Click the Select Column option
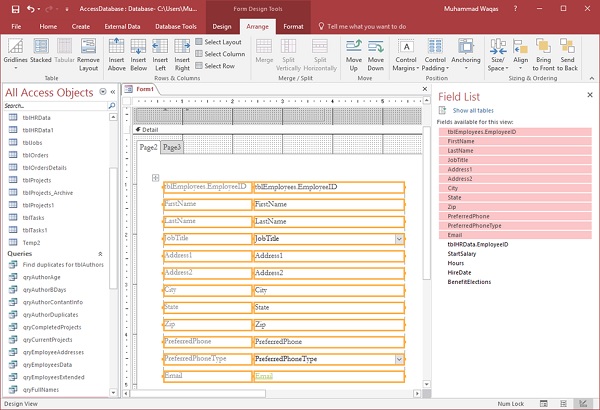This screenshot has width=600, height=410. click(x=223, y=54)
